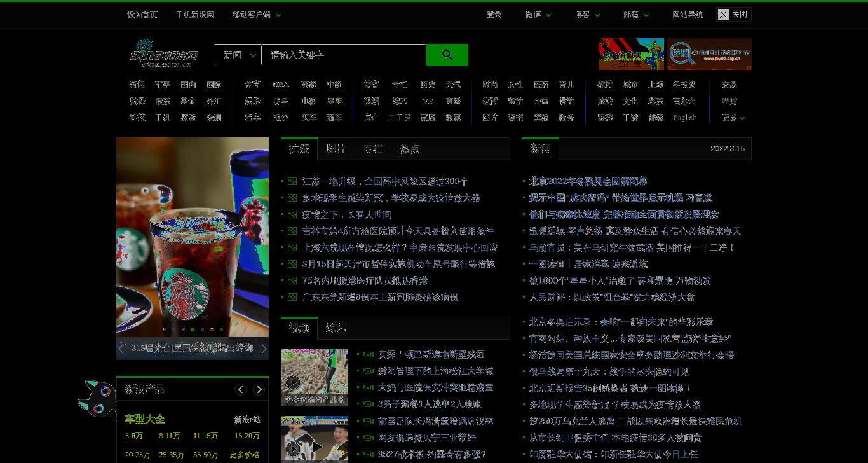Viewport: 868px width, 463px height.
Task: Click the search keyword input field
Action: tap(344, 55)
